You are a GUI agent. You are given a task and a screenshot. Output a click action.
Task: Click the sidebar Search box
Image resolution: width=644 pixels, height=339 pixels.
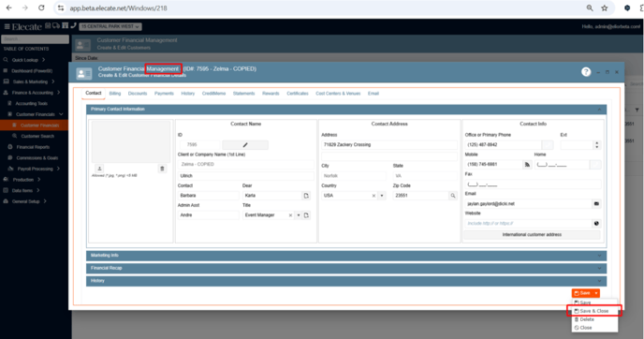tap(35, 39)
